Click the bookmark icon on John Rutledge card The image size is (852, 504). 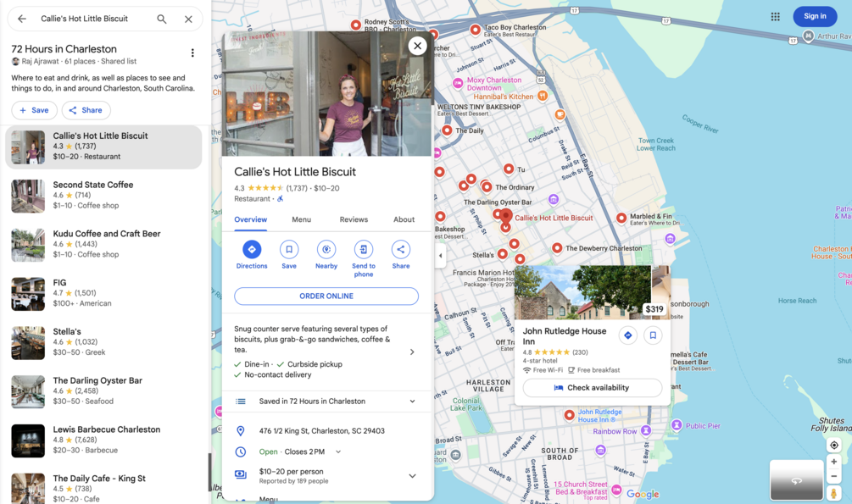point(653,335)
